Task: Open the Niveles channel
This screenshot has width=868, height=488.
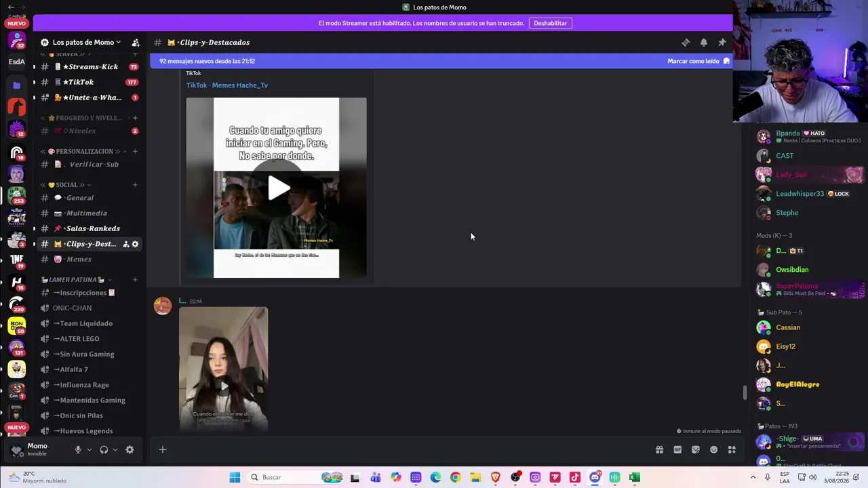Action: 89,131
